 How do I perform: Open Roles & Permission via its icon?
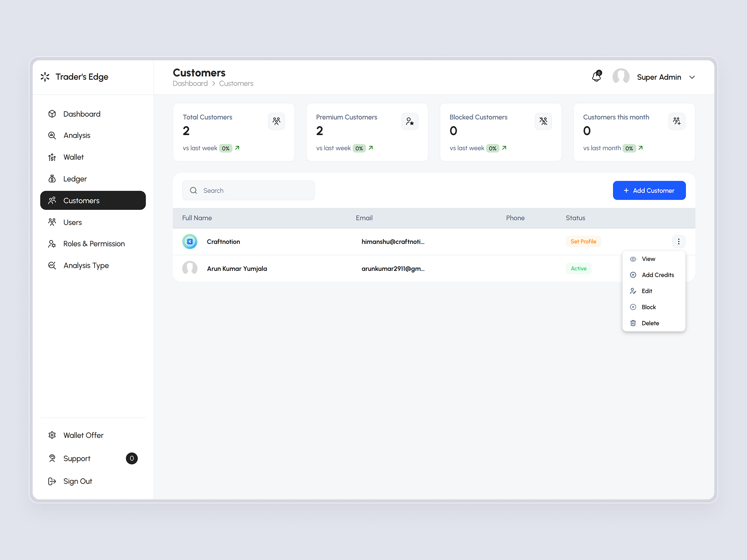(52, 244)
